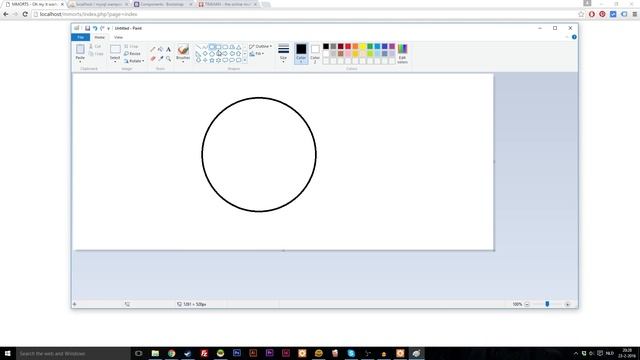Screen dimensions: 640x360
Task: Go back in Chrome browser
Action: tap(6, 14)
